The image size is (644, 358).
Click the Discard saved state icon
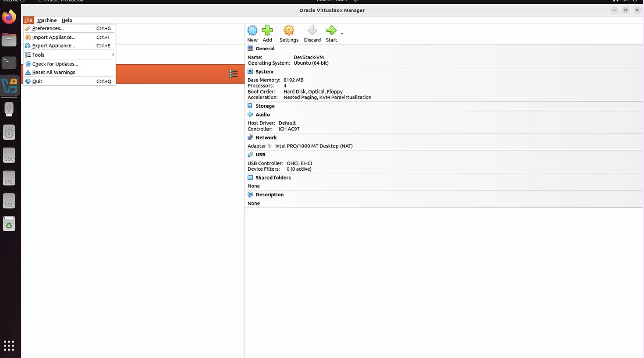(312, 31)
